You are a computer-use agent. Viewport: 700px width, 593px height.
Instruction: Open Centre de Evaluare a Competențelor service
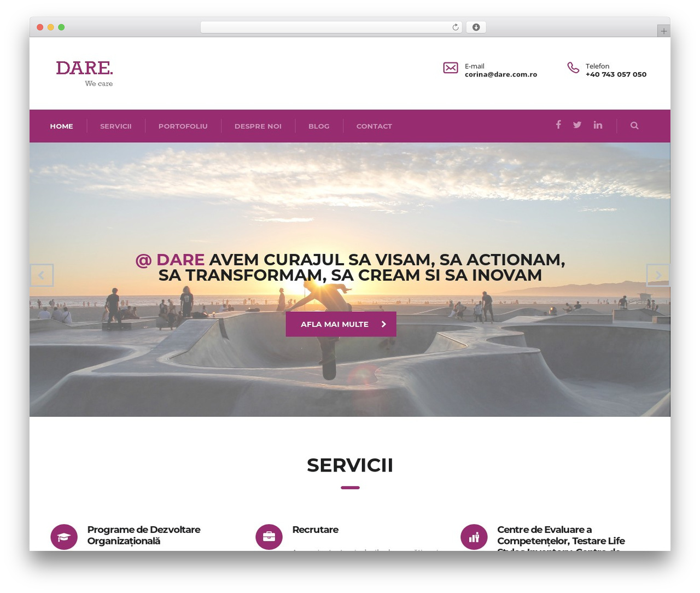[561, 537]
